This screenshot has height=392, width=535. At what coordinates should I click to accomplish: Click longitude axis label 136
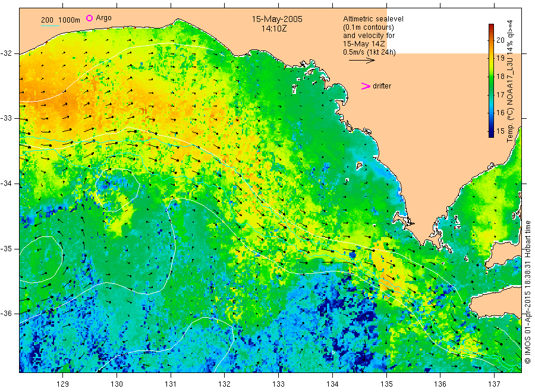pyautogui.click(x=440, y=384)
